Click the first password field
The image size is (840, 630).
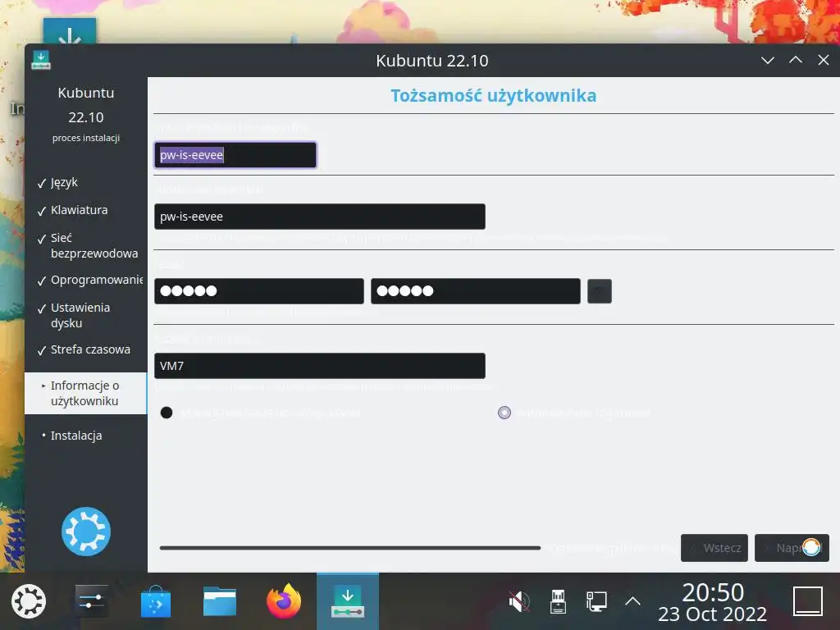point(258,291)
